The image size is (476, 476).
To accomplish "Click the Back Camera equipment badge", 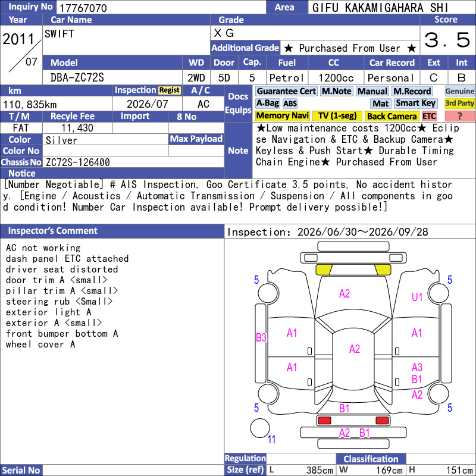I will click(x=392, y=116).
